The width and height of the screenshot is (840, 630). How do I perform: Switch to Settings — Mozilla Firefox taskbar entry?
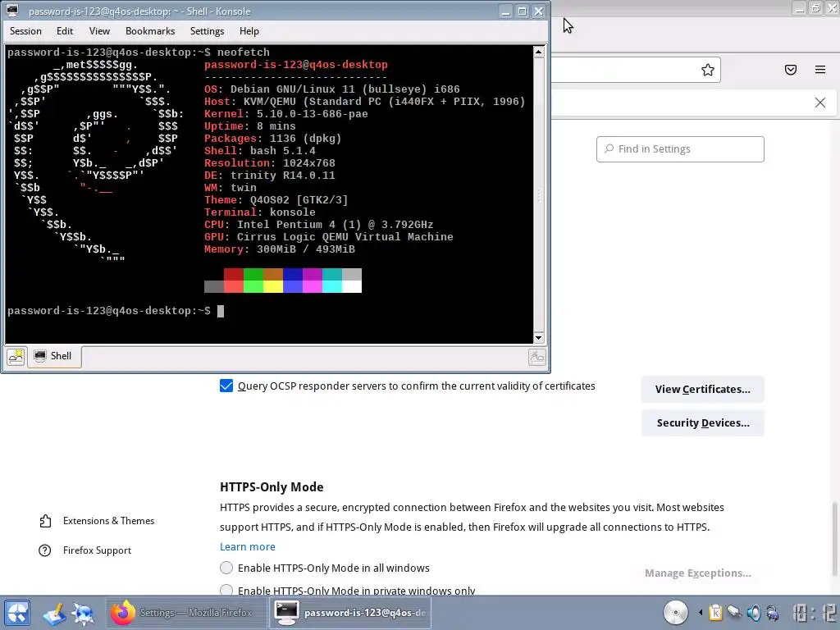coord(185,613)
